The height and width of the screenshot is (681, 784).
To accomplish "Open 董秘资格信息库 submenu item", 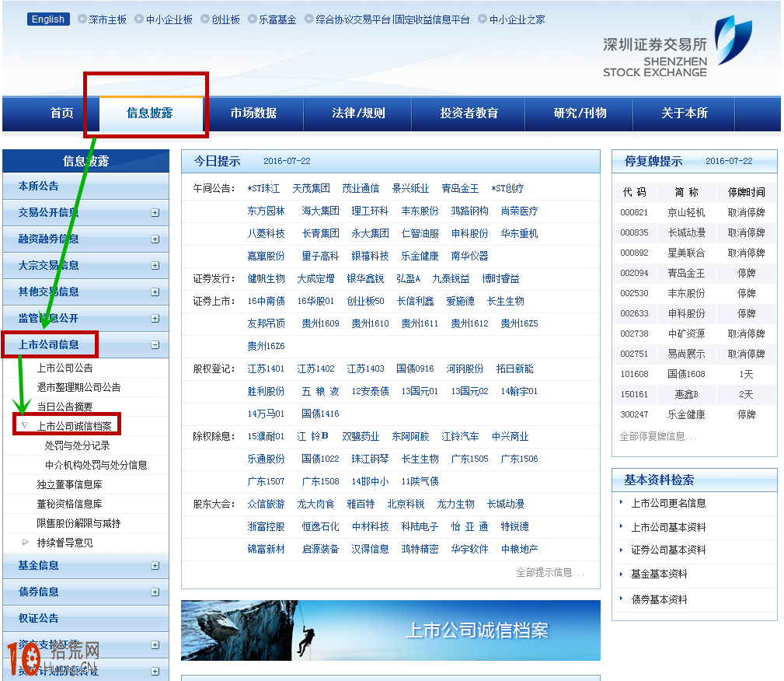I will pyautogui.click(x=69, y=504).
